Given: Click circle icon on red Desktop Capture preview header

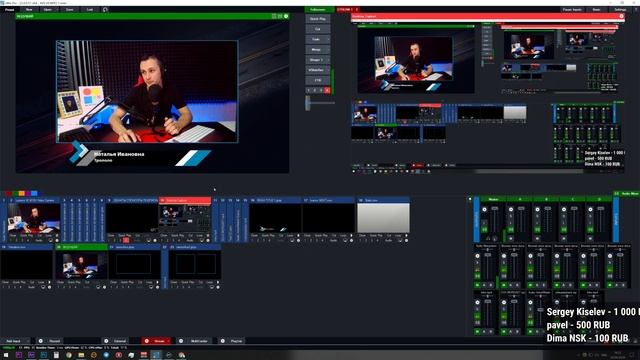Looking at the screenshot, I should click(621, 16).
